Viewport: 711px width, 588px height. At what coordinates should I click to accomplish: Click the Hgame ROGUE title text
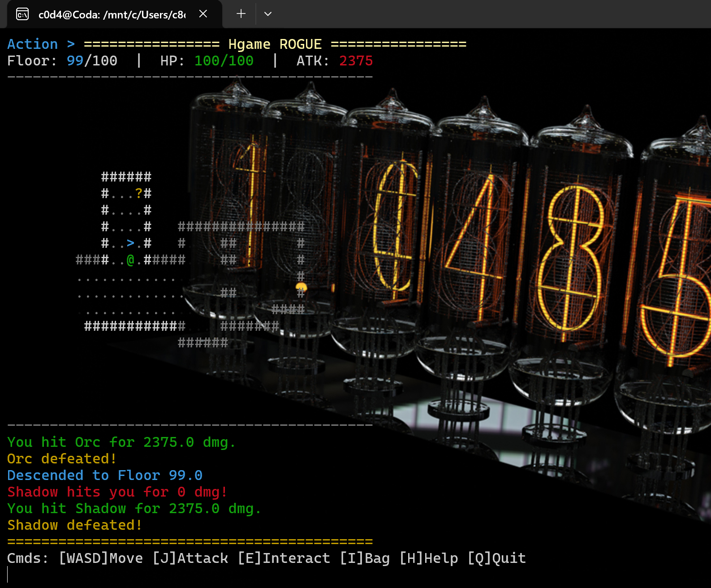275,44
